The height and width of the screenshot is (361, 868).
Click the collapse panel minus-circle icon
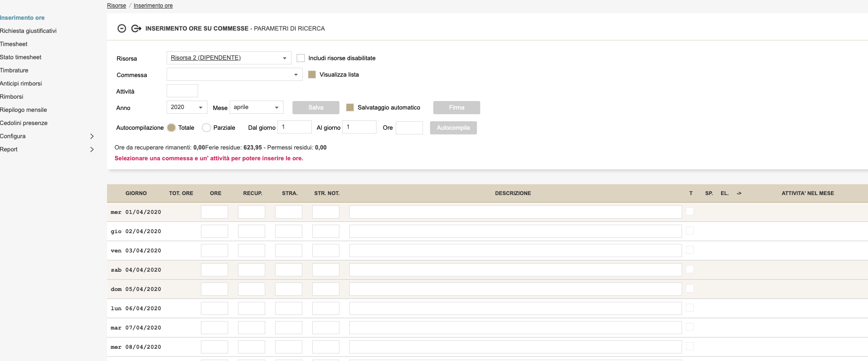point(122,29)
